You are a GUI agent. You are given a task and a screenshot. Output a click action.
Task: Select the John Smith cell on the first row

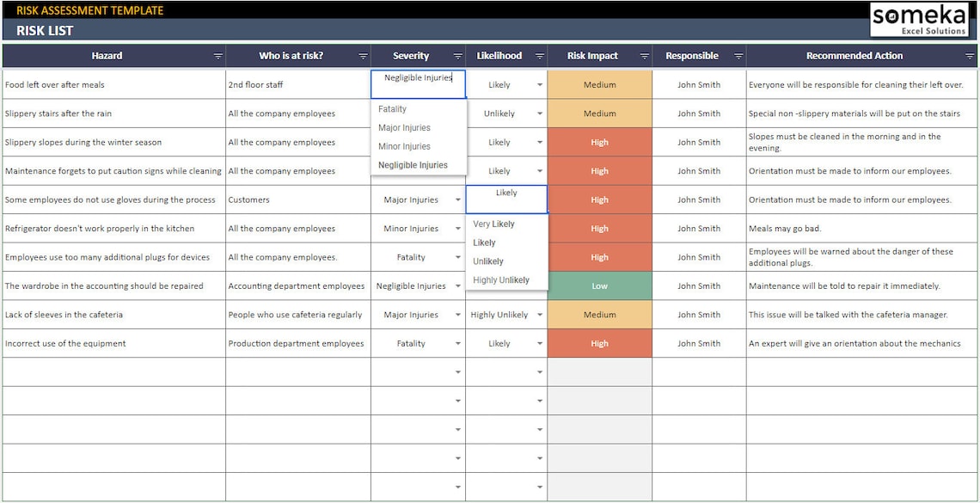tap(700, 84)
